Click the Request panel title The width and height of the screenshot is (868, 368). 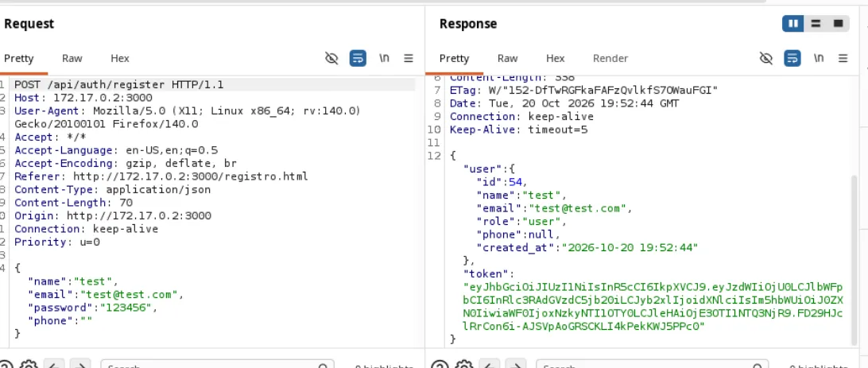click(x=29, y=24)
